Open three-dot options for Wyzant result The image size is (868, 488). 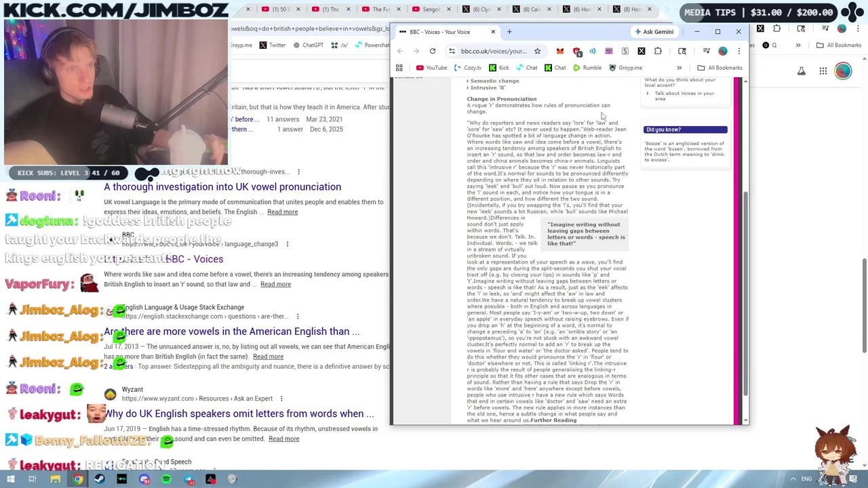point(281,399)
